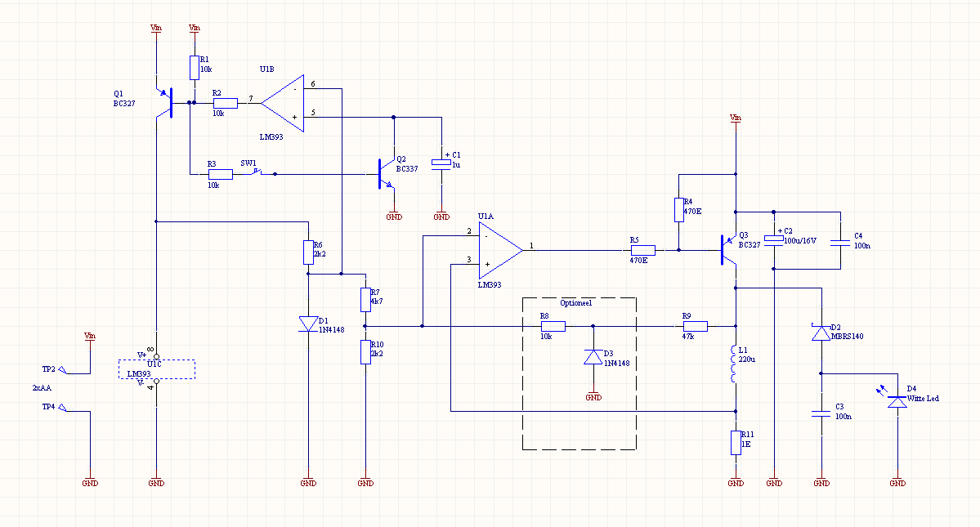Click the U1B comparator triangle

click(282, 102)
